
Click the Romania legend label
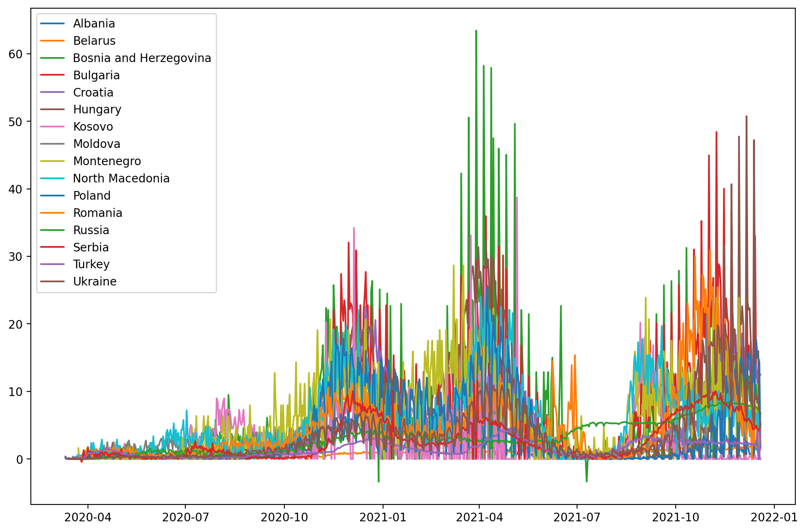(98, 213)
